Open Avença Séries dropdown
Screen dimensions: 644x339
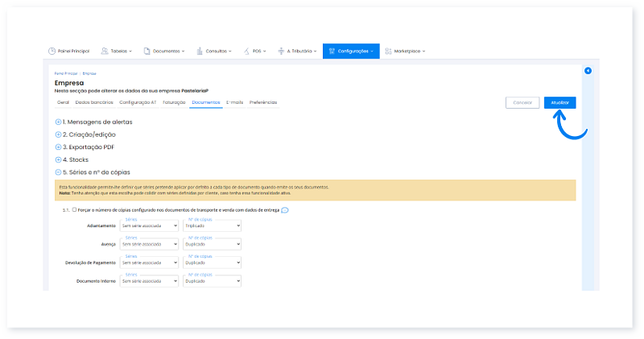click(x=149, y=244)
